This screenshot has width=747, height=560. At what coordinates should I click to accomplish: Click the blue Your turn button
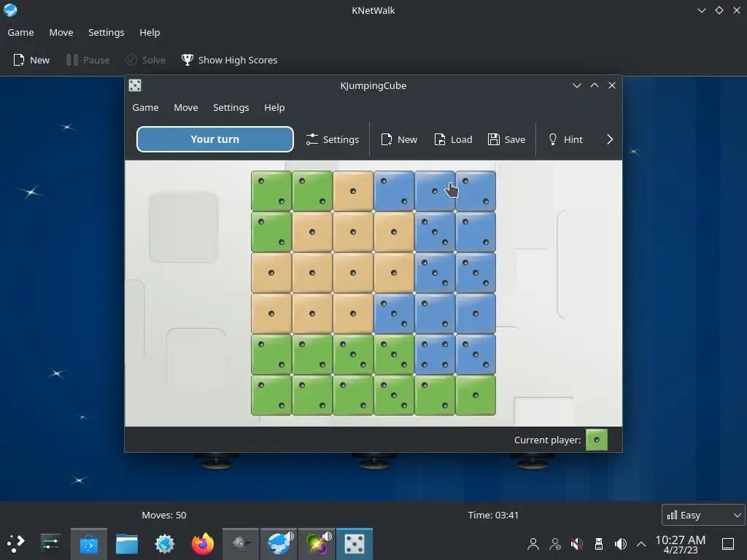pyautogui.click(x=215, y=139)
